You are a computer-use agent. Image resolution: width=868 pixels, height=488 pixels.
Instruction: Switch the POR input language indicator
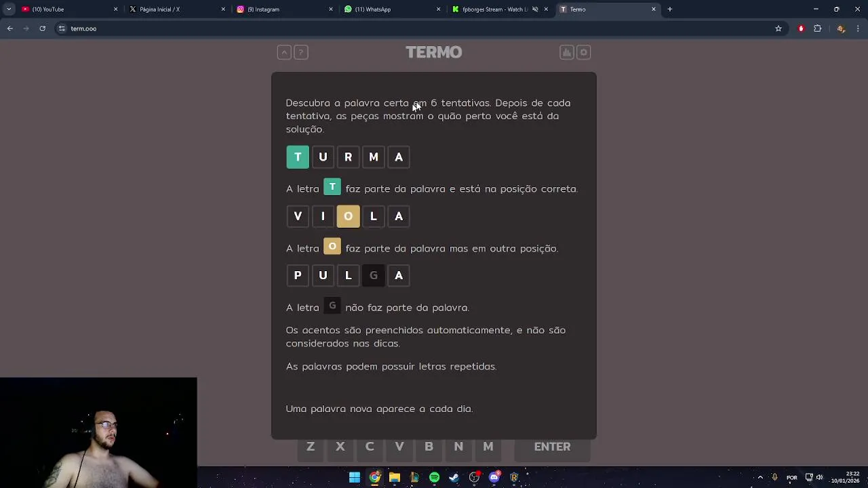[792, 478]
